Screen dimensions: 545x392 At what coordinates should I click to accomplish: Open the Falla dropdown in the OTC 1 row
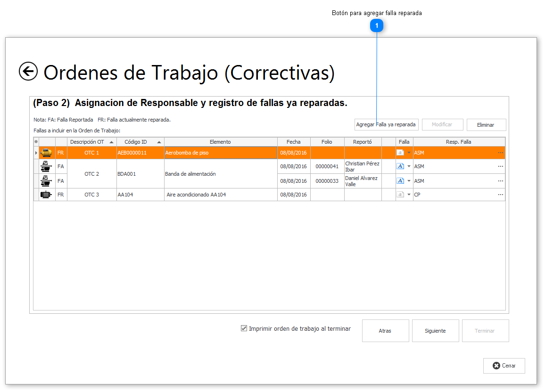click(x=409, y=153)
